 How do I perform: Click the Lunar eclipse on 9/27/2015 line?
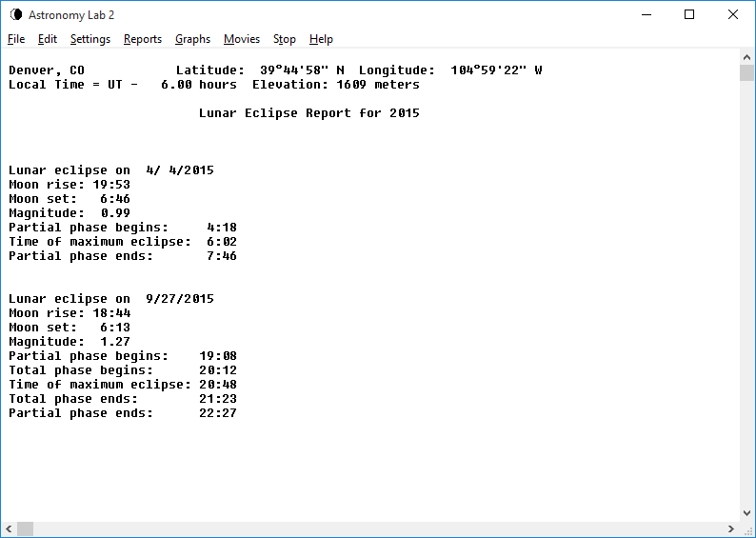(111, 299)
